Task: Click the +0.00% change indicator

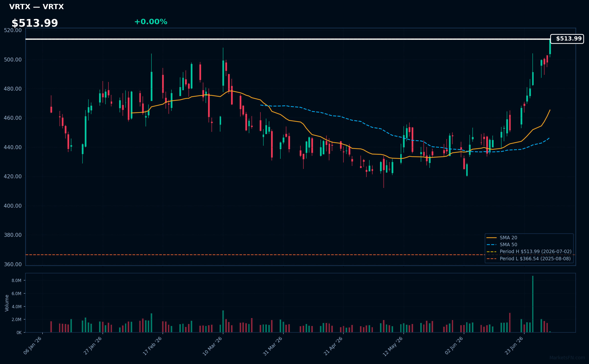Action: point(151,22)
